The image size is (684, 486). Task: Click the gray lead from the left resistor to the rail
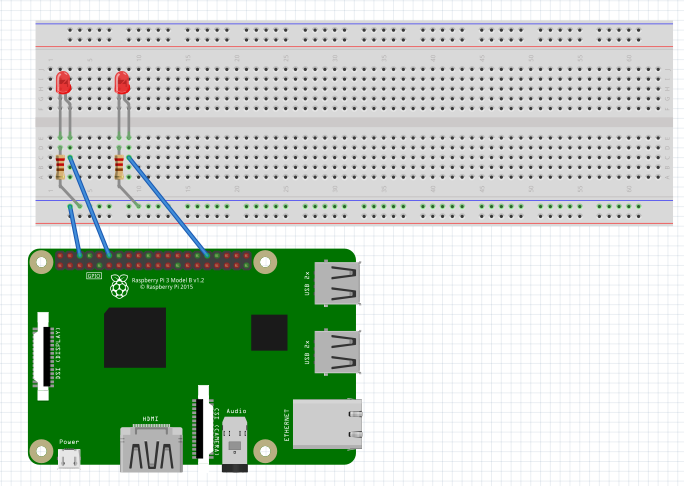click(x=70, y=194)
